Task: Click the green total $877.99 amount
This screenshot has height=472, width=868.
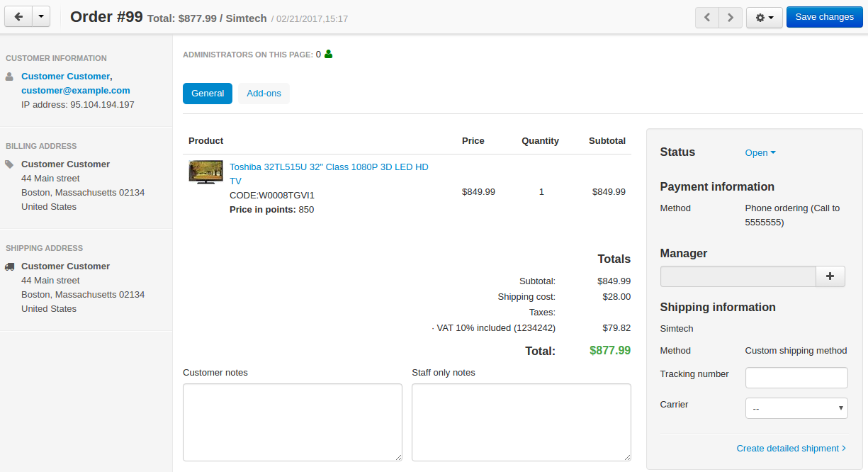Action: 610,350
